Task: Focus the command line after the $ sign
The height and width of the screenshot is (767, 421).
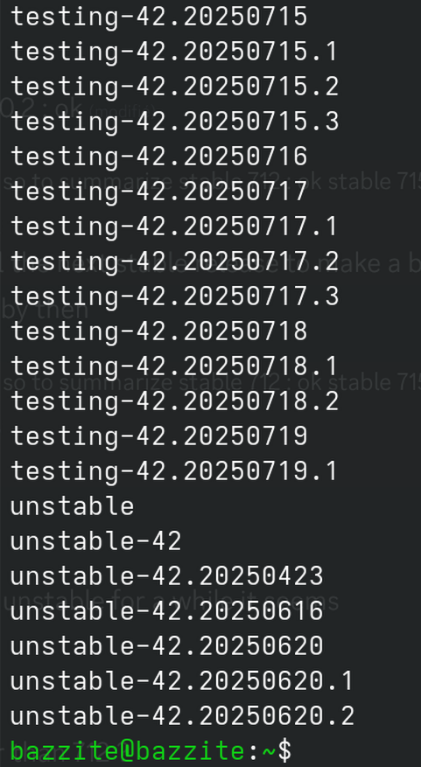Action: 357,751
